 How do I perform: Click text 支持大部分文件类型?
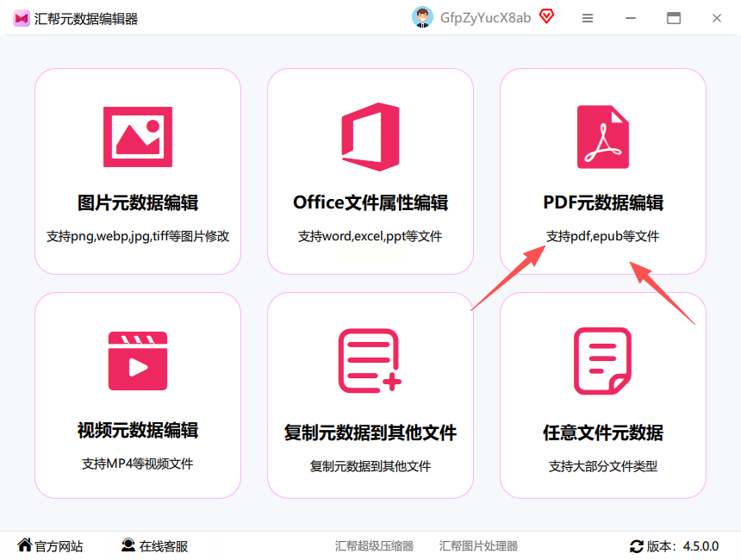tap(603, 466)
